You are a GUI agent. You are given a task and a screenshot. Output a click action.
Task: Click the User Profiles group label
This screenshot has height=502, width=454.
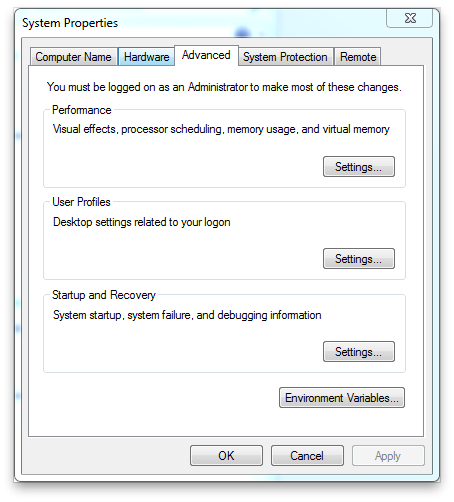click(81, 202)
